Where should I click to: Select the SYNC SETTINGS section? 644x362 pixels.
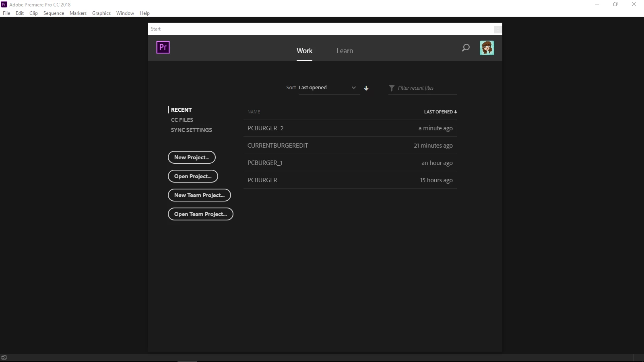point(191,130)
